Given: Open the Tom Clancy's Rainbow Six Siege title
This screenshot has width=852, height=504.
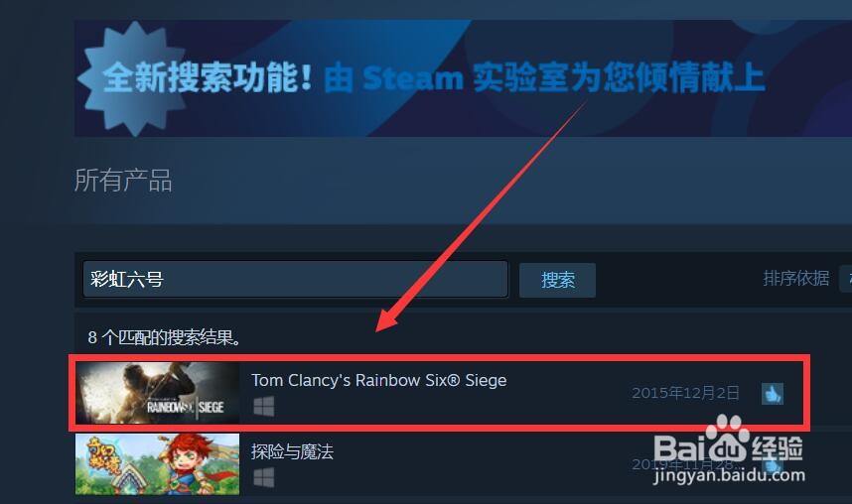Looking at the screenshot, I should pyautogui.click(x=378, y=380).
